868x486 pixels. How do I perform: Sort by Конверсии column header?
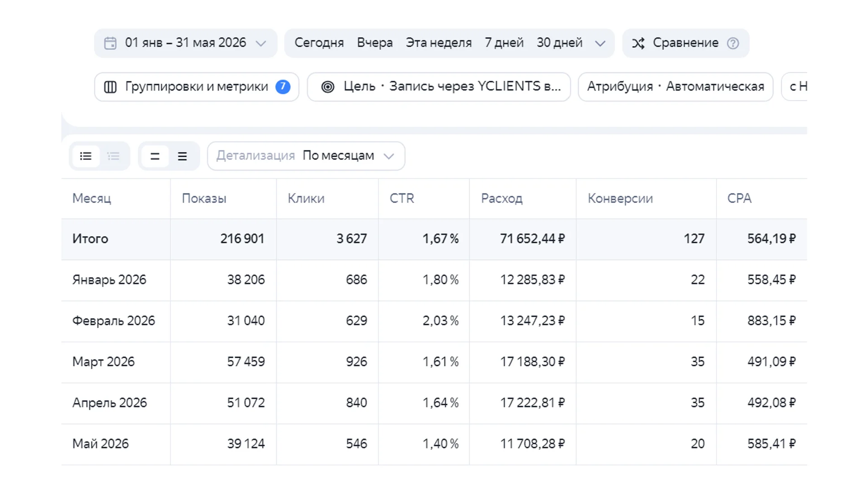(x=620, y=199)
